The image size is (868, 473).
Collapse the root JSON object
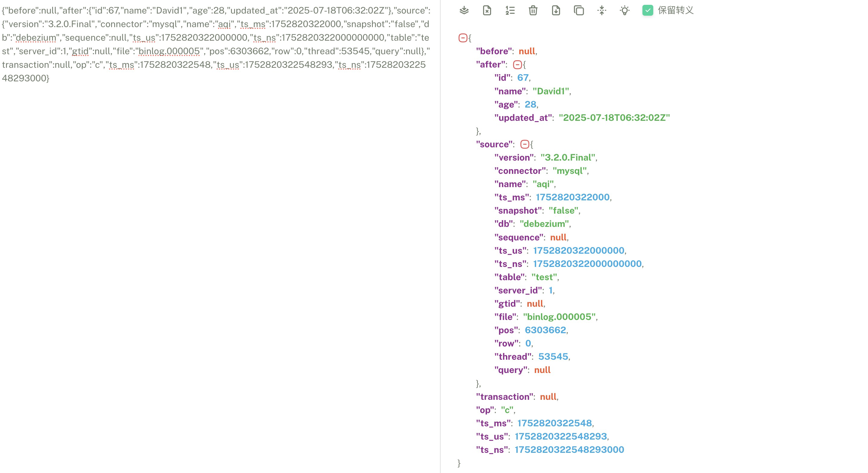point(463,38)
